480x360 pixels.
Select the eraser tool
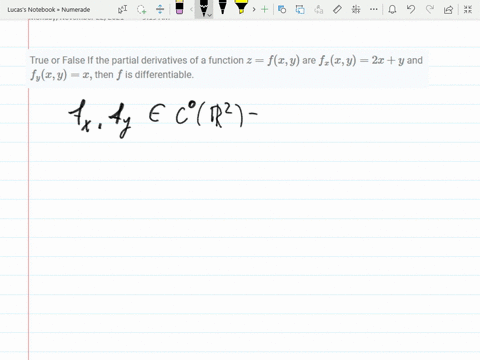pos(179,7)
